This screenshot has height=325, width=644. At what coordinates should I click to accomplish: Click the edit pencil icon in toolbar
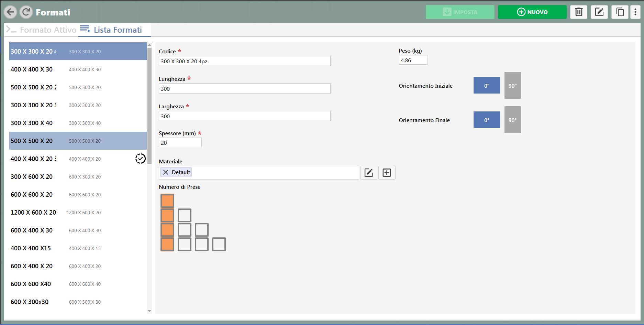coord(599,12)
